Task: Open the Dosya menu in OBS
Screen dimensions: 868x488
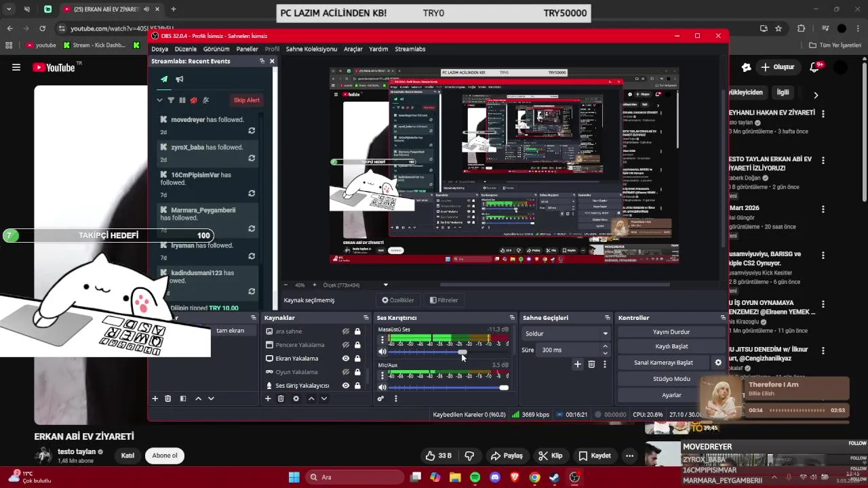Action: coord(159,49)
